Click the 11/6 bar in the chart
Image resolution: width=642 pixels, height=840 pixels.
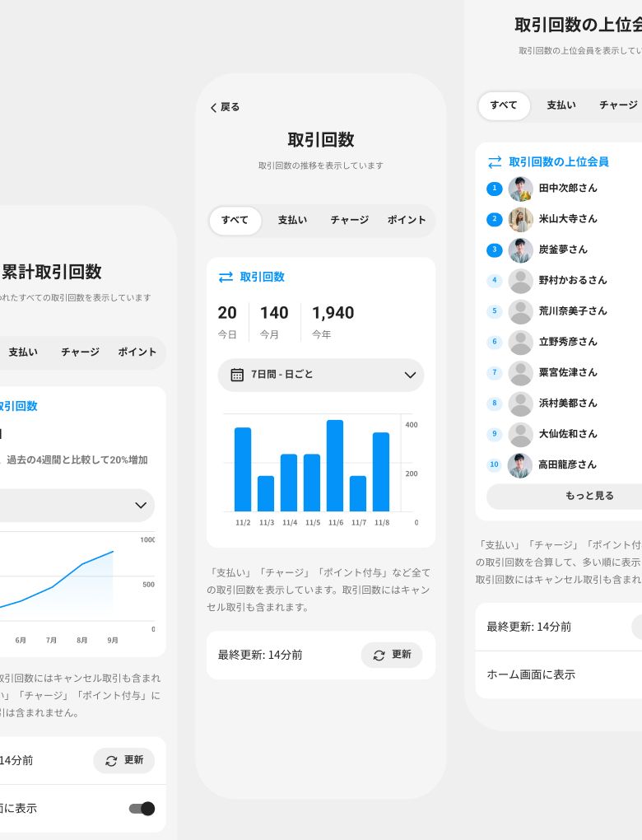click(335, 465)
